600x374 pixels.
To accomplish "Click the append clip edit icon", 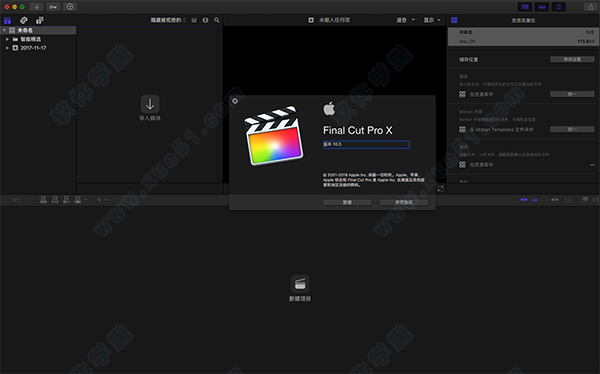I will [x=66, y=199].
